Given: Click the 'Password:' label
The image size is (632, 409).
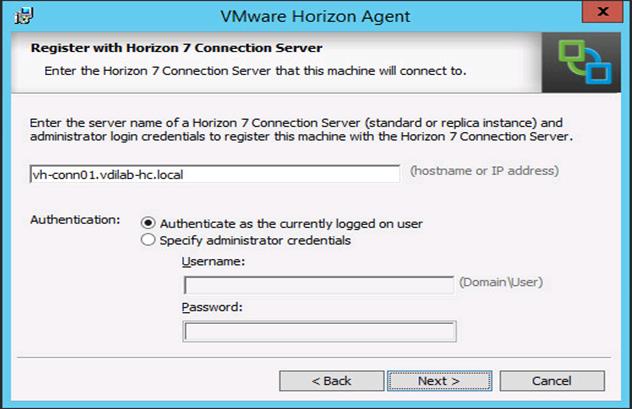Looking at the screenshot, I should 212,307.
